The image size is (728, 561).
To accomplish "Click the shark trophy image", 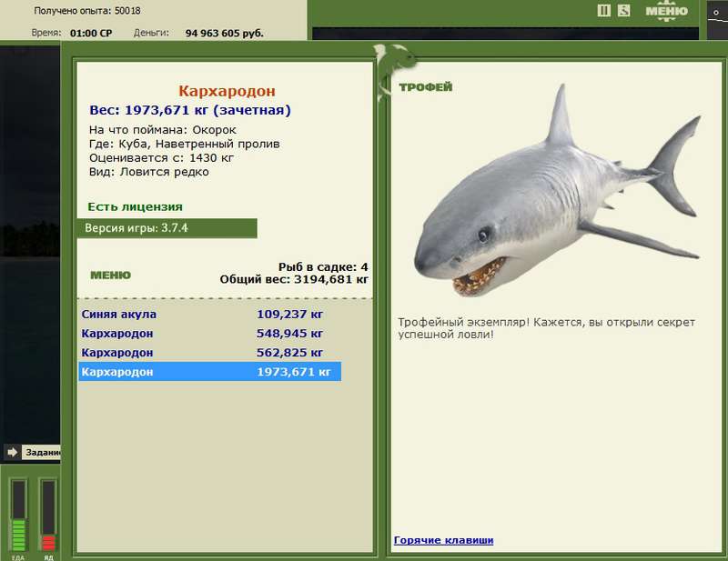I will [x=558, y=190].
